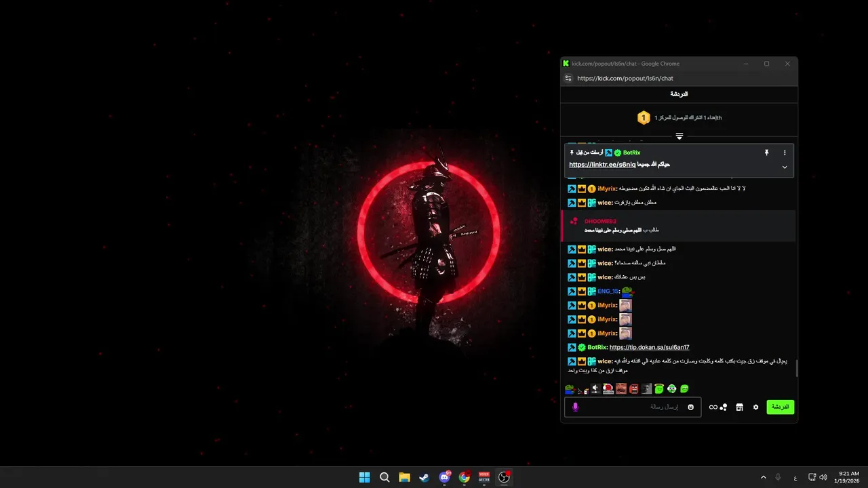Open the channel shop storefront icon
The height and width of the screenshot is (488, 868).
[739, 407]
